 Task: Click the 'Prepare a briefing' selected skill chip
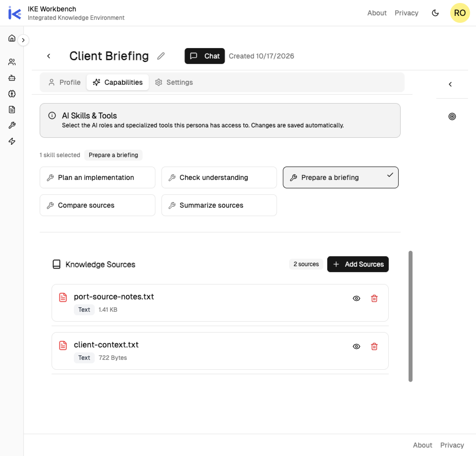tap(113, 155)
